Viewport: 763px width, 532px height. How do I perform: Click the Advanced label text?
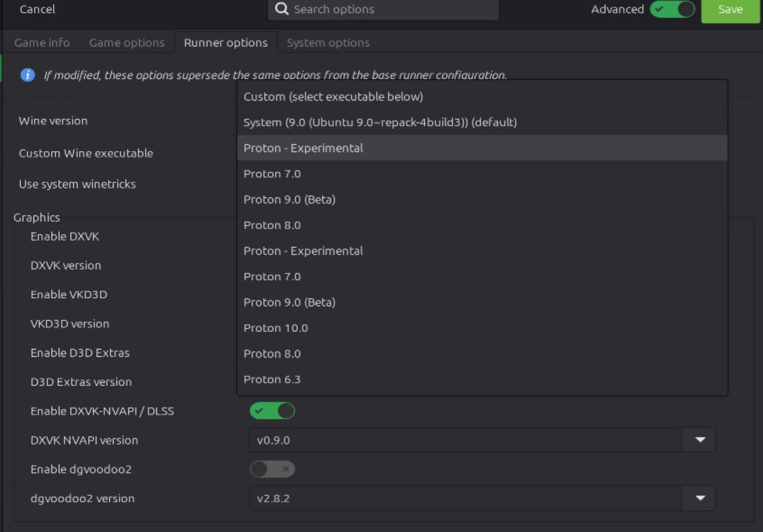(618, 9)
